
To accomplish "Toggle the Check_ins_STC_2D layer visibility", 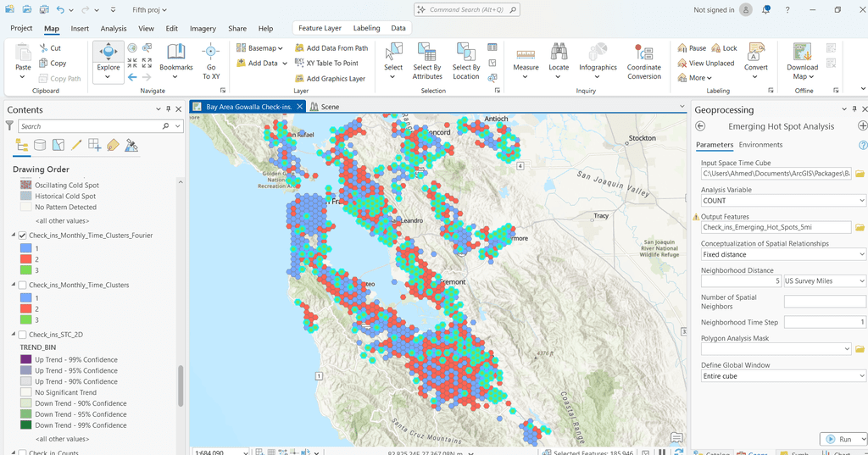I will (23, 335).
